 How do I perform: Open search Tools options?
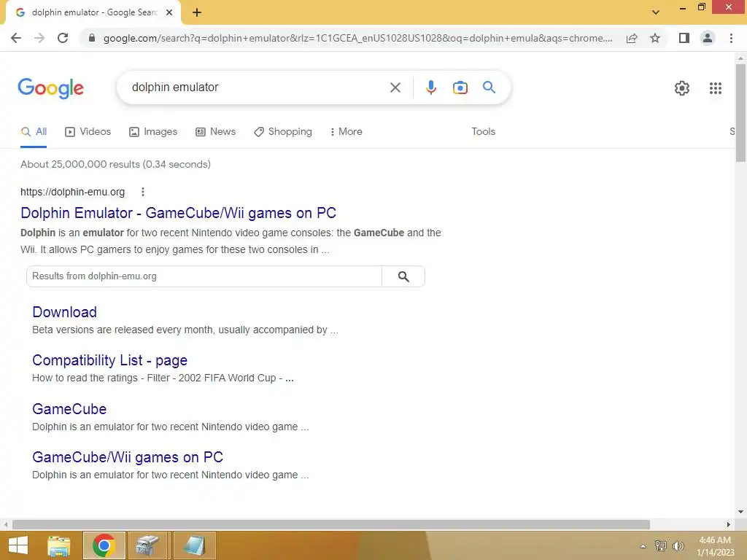483,132
